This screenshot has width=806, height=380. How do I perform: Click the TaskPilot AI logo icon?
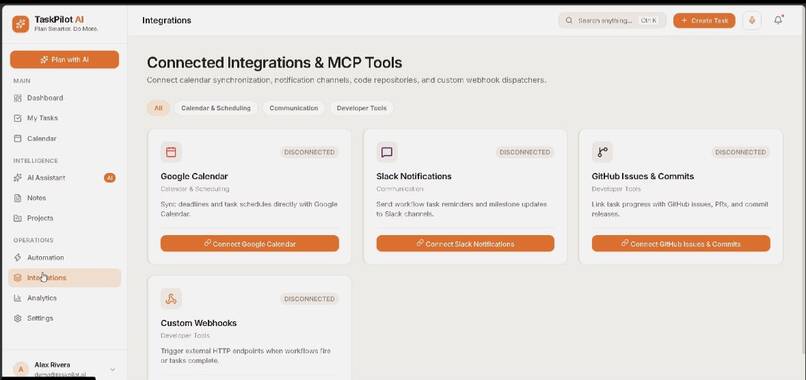tap(21, 24)
